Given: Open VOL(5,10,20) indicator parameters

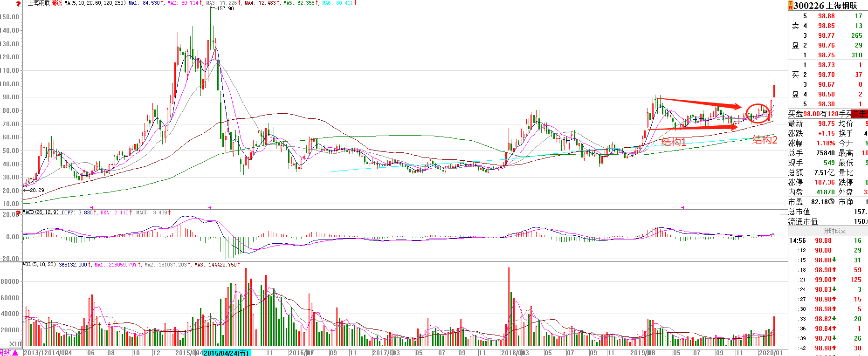Looking at the screenshot, I should [x=39, y=265].
